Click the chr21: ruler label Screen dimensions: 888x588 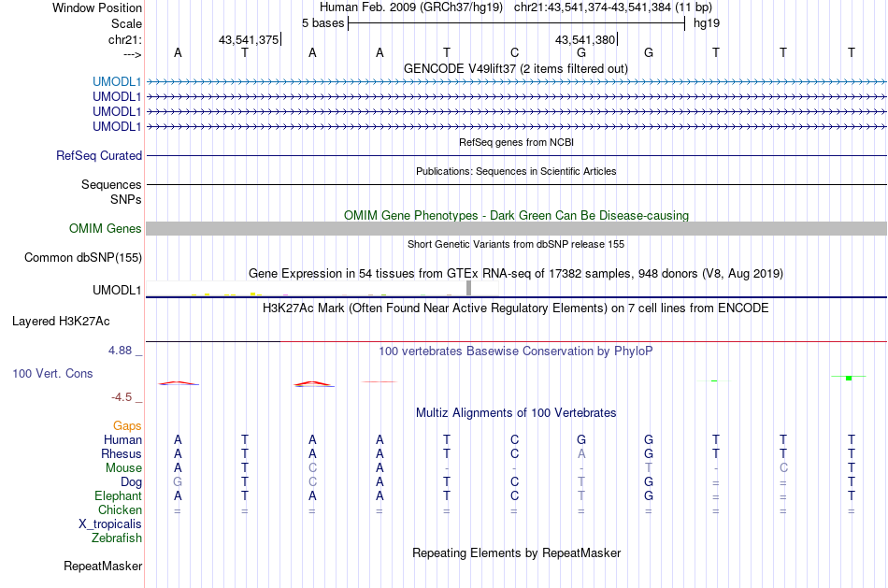125,39
